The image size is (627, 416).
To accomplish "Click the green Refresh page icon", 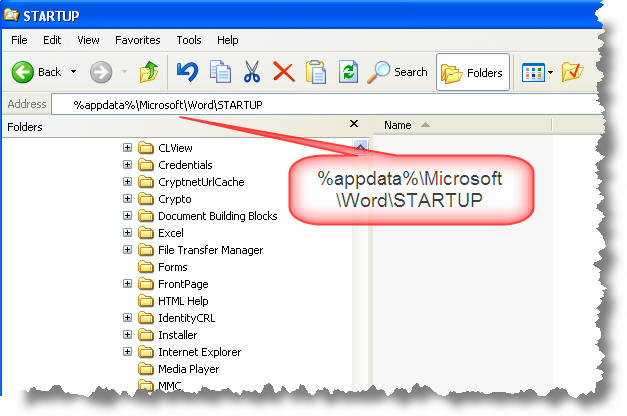I will [x=348, y=72].
